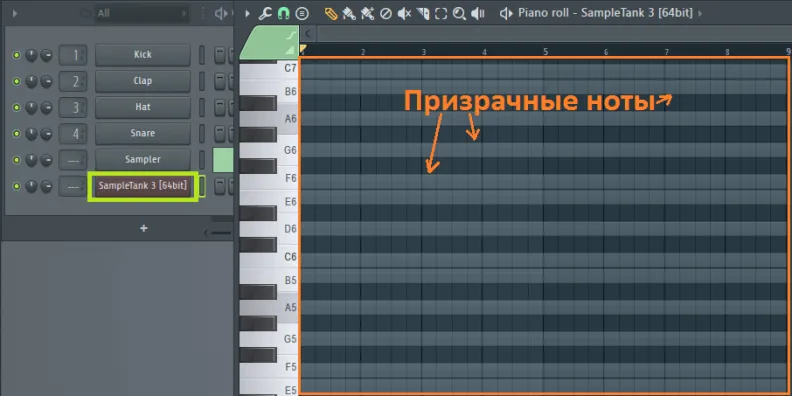Screen dimensions: 792x396
Task: Open the Piano roll - SampleTank 3 target selector
Action: pos(605,13)
